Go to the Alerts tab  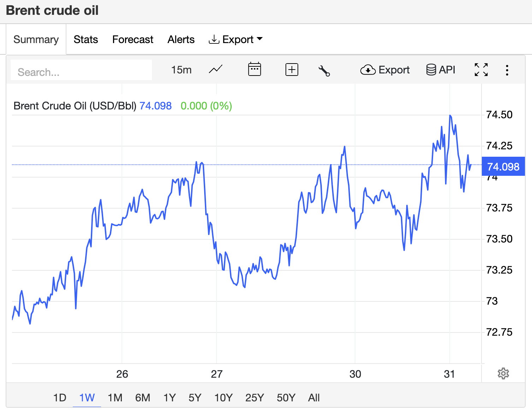pos(181,40)
